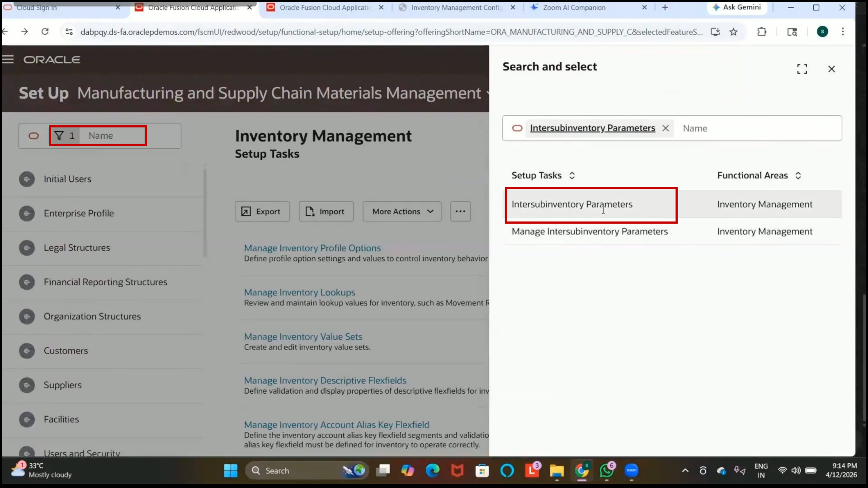Image resolution: width=868 pixels, height=488 pixels.
Task: Click the browser address bar URL
Action: click(x=391, y=32)
